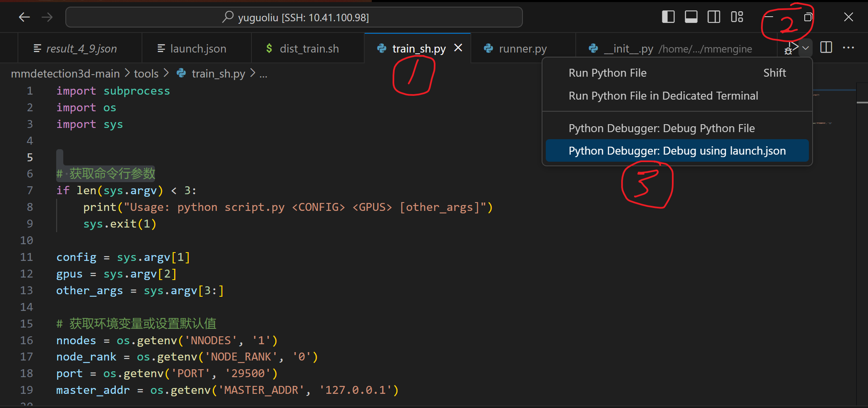Click the back navigation arrow
Viewport: 868px width, 408px height.
pyautogui.click(x=24, y=17)
